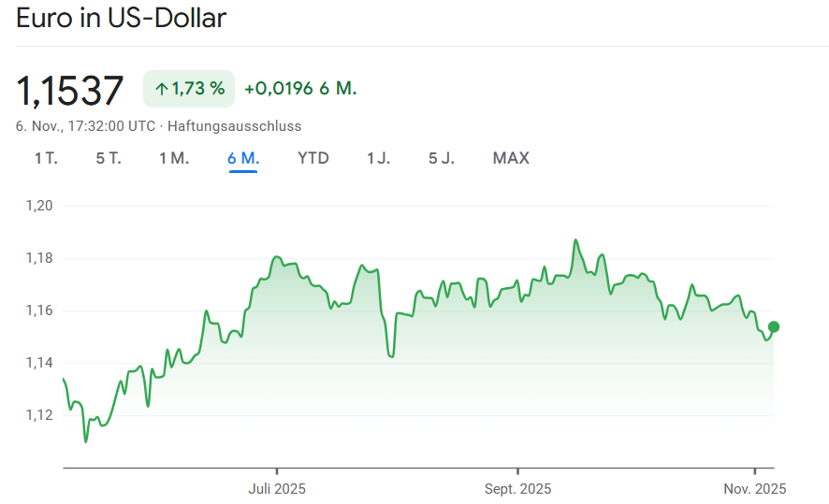Select the active 6 M. tab

243,158
